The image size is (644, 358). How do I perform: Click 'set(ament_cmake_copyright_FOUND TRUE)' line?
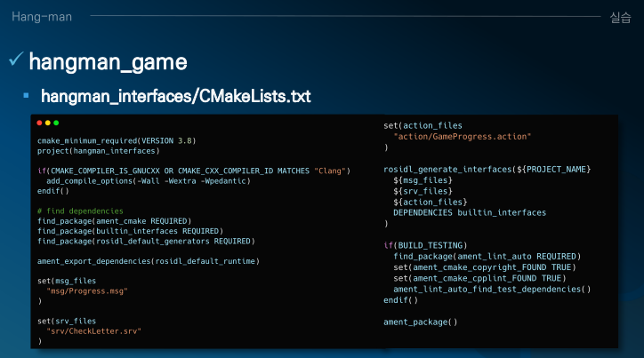pyautogui.click(x=485, y=267)
